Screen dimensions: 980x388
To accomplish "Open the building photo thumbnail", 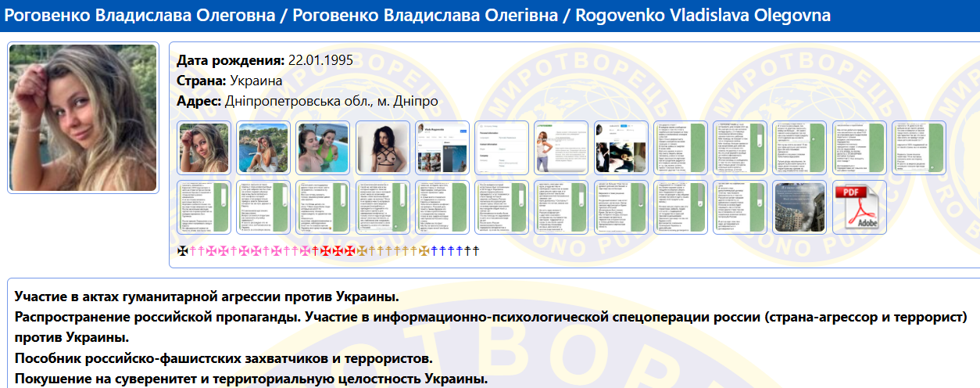I will pyautogui.click(x=799, y=207).
